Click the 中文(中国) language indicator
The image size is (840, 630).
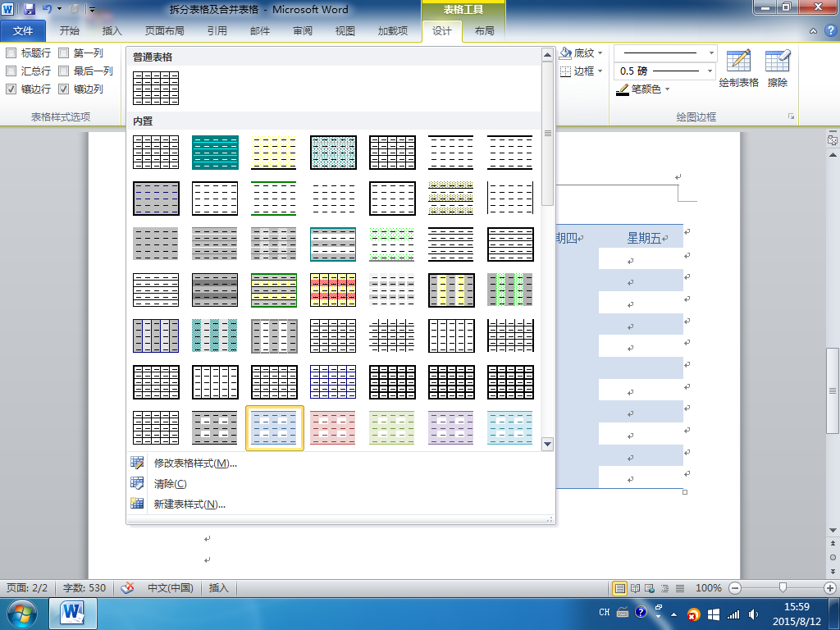pos(171,588)
